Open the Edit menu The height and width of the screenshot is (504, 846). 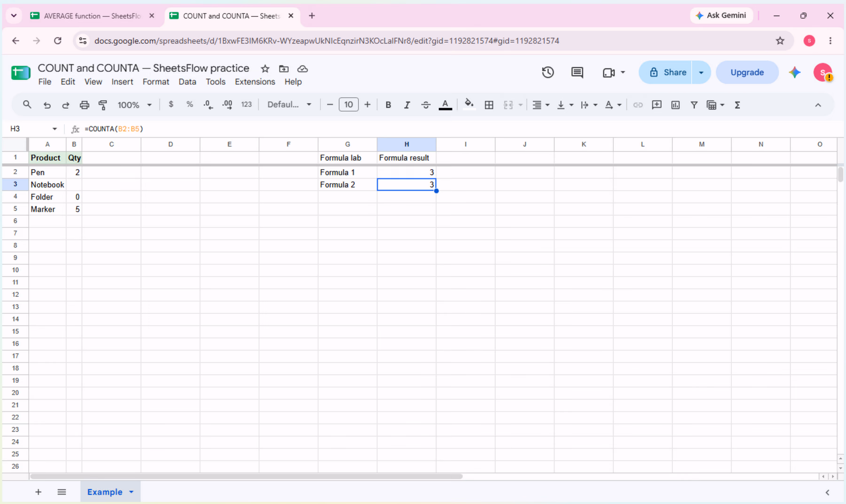[x=68, y=82]
